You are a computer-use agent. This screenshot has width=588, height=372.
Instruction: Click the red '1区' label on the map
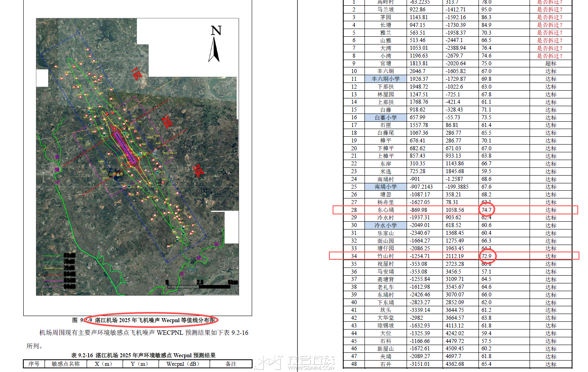pos(136,74)
